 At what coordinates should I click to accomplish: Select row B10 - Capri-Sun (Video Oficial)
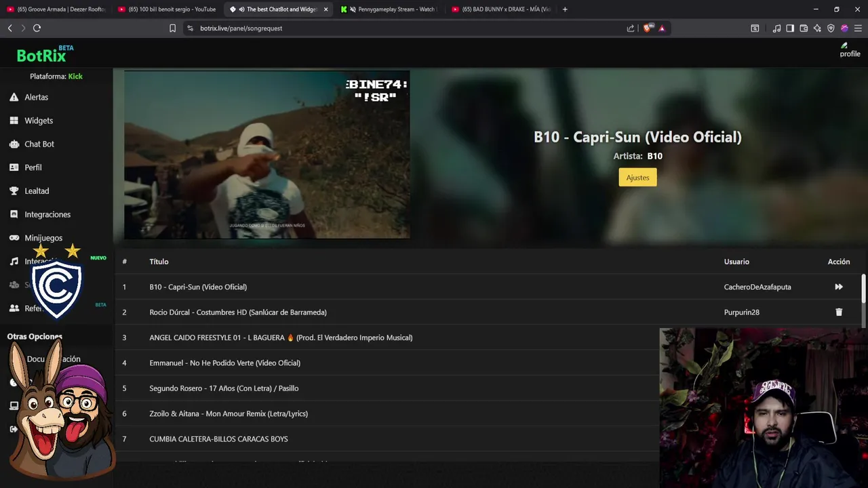click(x=488, y=287)
